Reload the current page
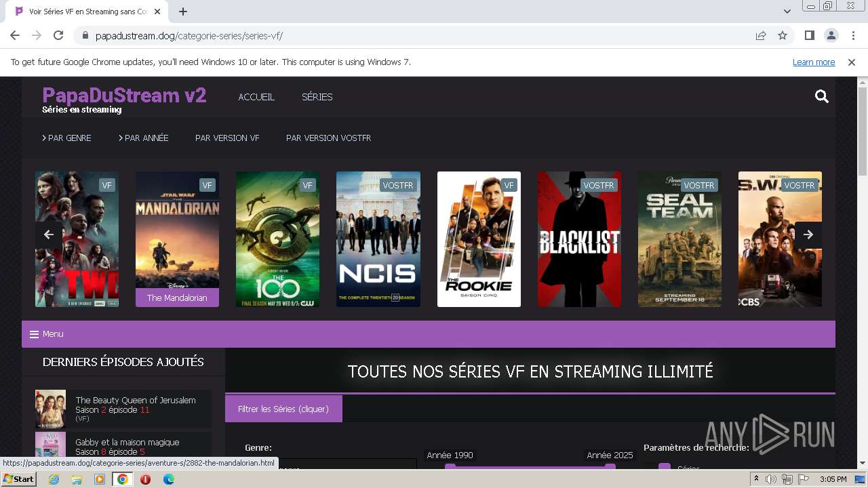 pyautogui.click(x=58, y=35)
